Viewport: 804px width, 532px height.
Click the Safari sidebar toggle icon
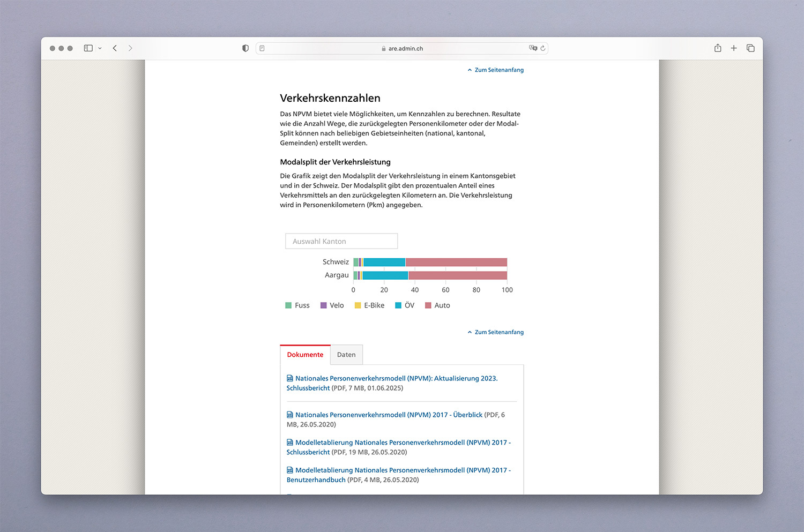tap(88, 48)
